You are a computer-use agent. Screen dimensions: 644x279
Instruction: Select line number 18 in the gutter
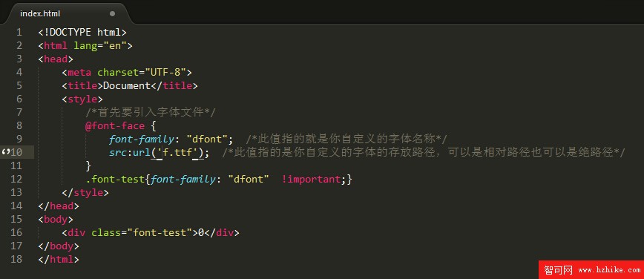click(16, 259)
